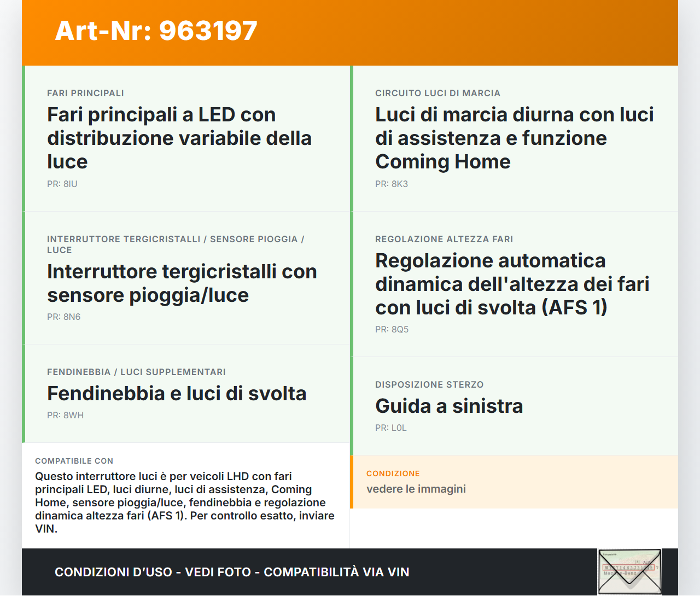
Task: Open the COMPATIBILE CON description panel
Action: click(185, 495)
